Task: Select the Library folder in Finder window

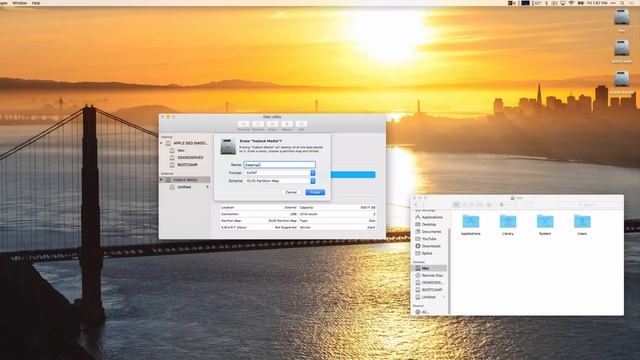Action: (x=508, y=224)
